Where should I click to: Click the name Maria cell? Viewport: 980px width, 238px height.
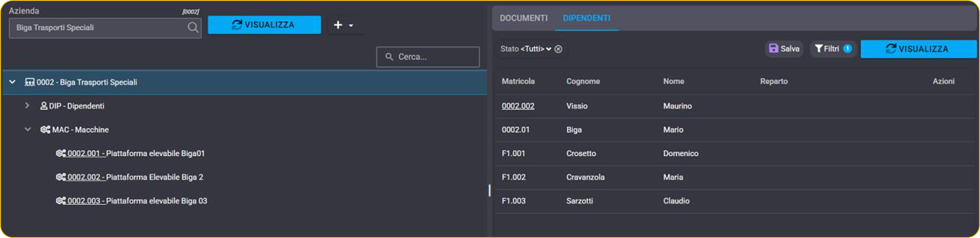pyautogui.click(x=673, y=177)
